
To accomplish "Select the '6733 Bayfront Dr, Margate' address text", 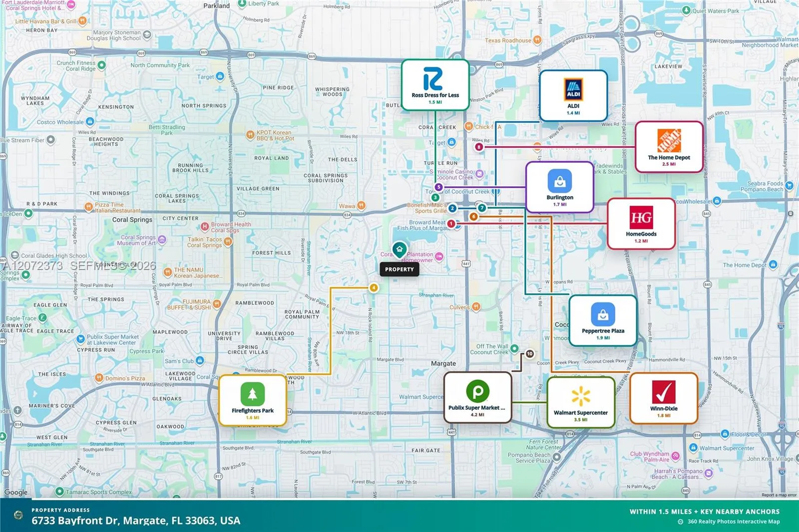I will [136, 521].
